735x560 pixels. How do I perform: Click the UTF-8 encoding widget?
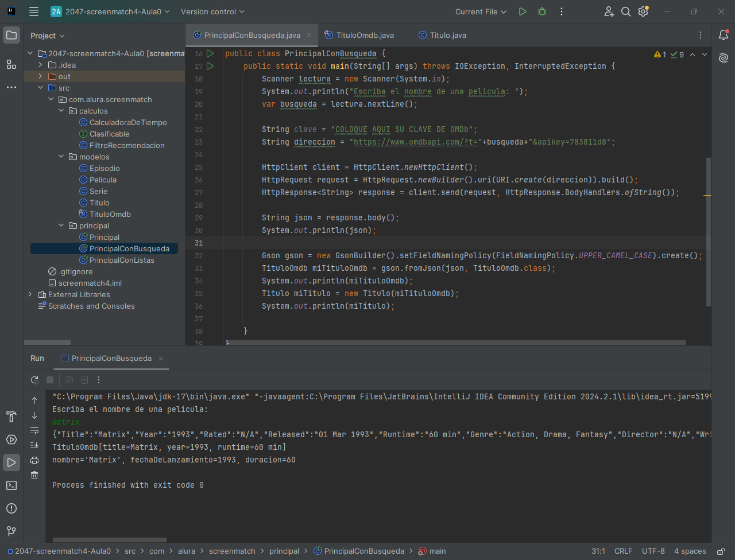[653, 551]
